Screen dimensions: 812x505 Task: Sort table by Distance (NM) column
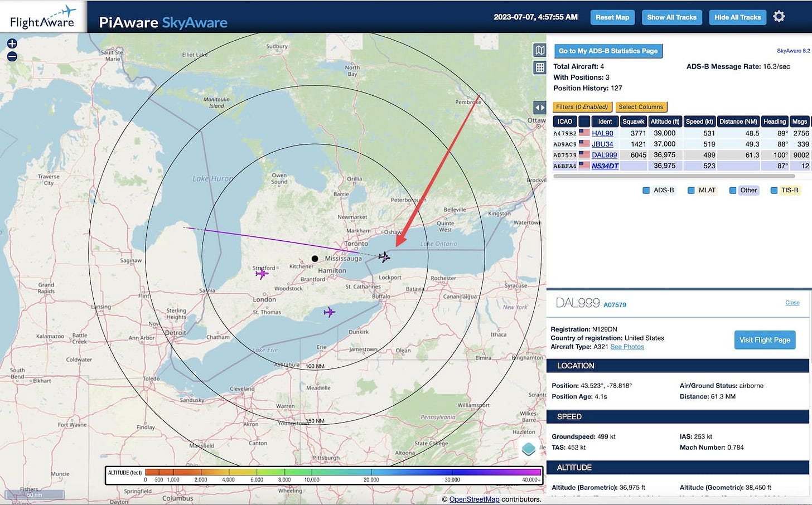[x=738, y=122]
